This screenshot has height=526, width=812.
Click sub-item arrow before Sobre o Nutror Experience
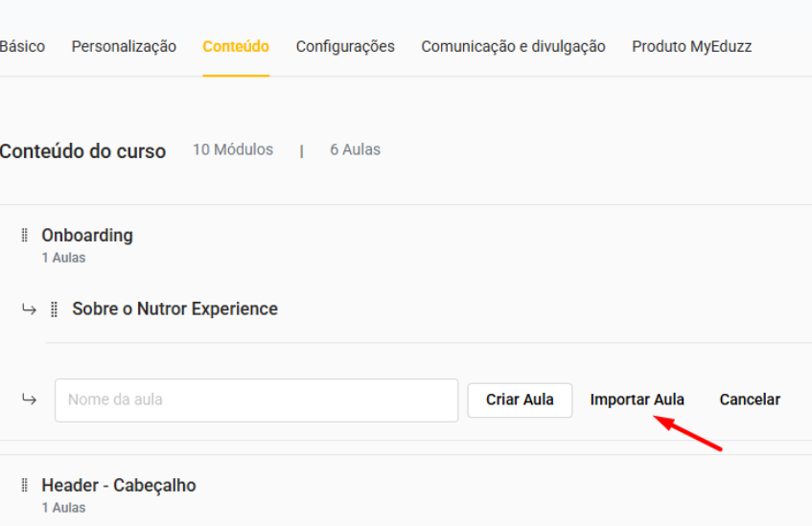pyautogui.click(x=30, y=309)
